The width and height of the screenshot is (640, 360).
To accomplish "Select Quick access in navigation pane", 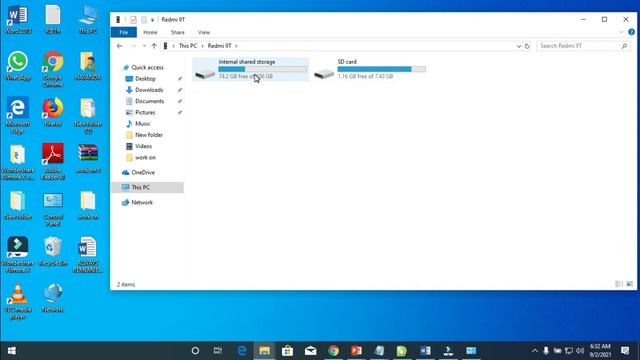I will 147,67.
